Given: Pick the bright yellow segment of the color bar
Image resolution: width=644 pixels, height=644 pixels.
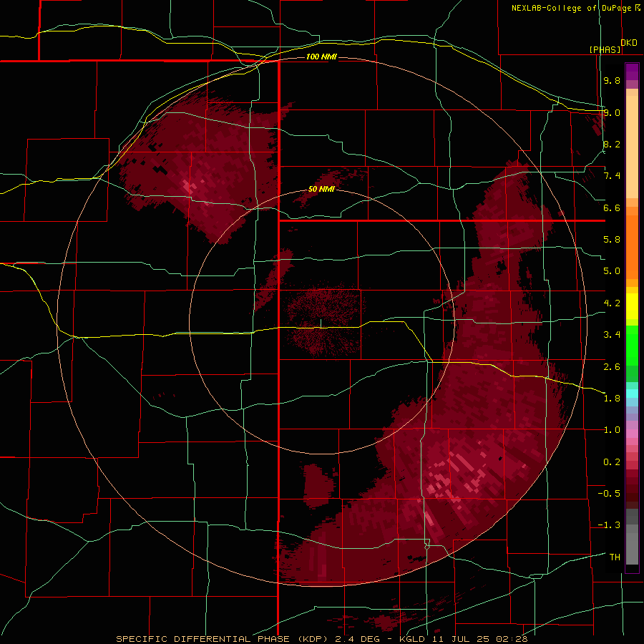Looking at the screenshot, I should pos(632,306).
